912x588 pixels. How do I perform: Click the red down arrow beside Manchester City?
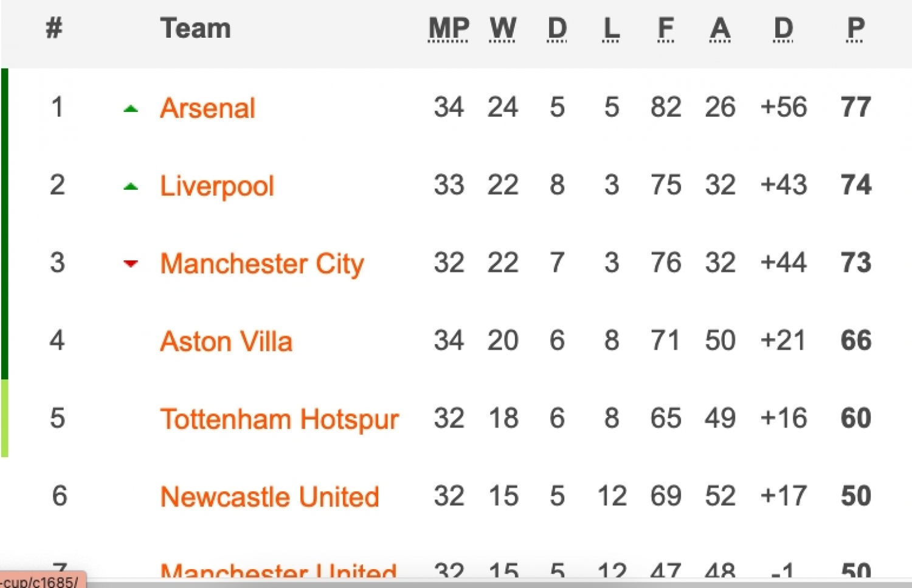point(131,263)
